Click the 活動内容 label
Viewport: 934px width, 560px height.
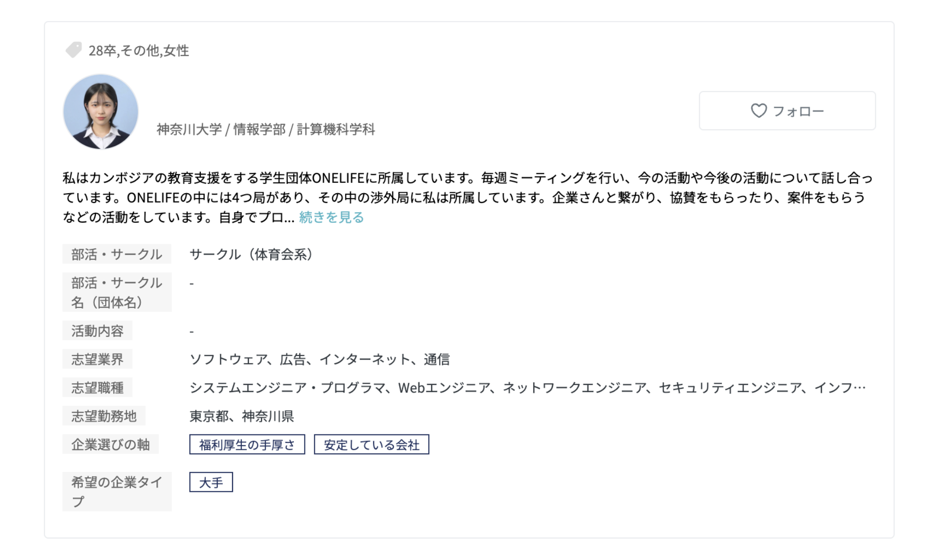click(x=97, y=331)
